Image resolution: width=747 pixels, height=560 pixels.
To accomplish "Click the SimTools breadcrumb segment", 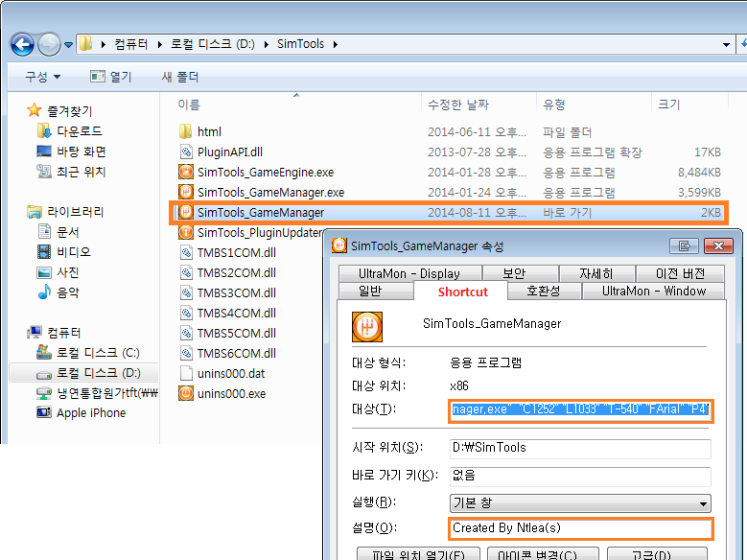I will tap(300, 44).
